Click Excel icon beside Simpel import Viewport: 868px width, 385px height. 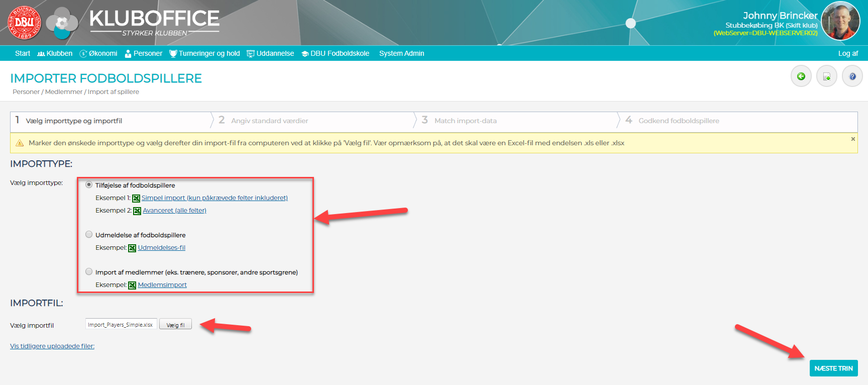136,199
